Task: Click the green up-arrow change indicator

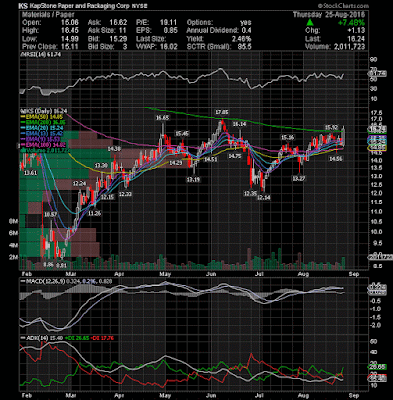Action: (x=310, y=23)
